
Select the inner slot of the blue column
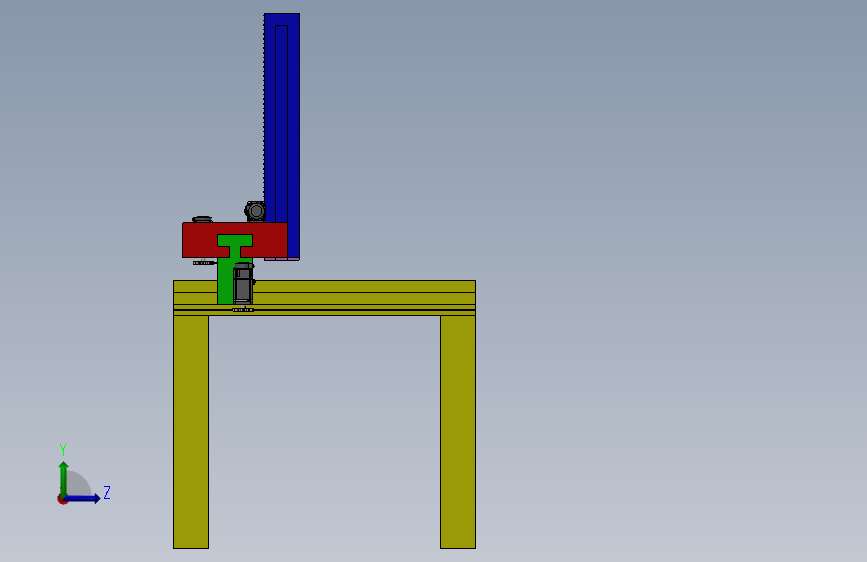click(x=281, y=124)
